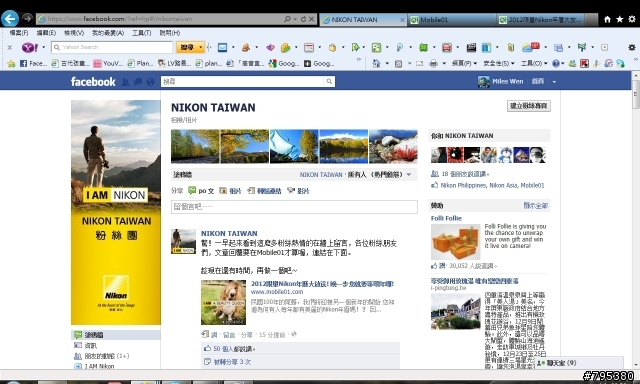
Task: Expand the favorites bar overflow chevron
Action: [359, 60]
